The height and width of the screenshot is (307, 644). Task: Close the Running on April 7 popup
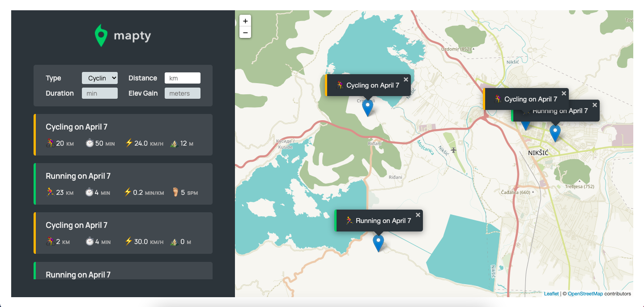point(418,214)
